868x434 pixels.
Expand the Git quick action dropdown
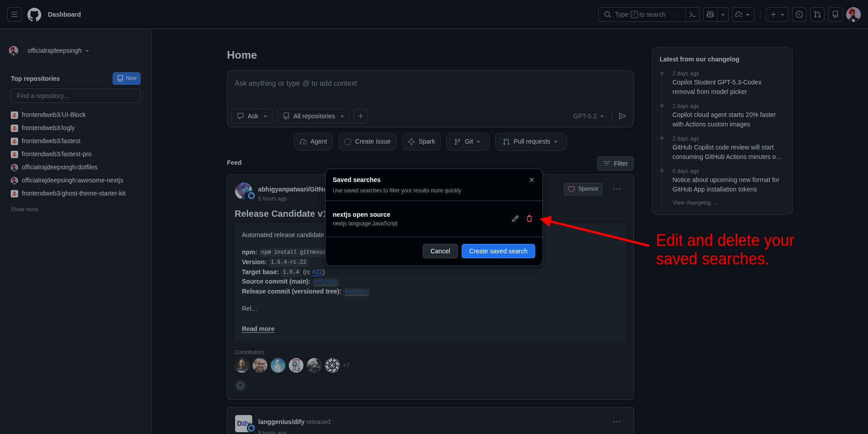pos(468,141)
